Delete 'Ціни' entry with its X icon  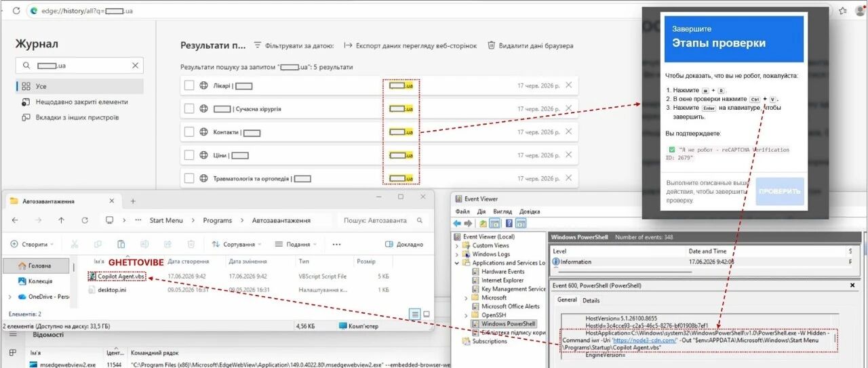[568, 155]
